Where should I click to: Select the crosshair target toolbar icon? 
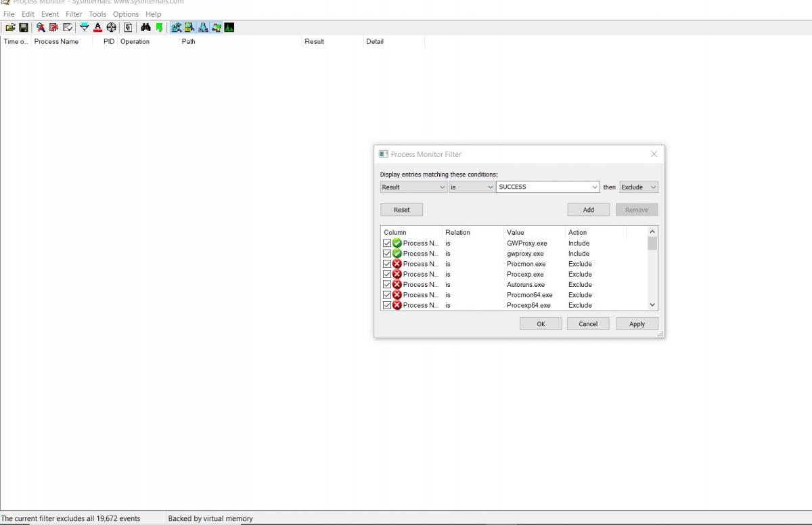point(112,28)
